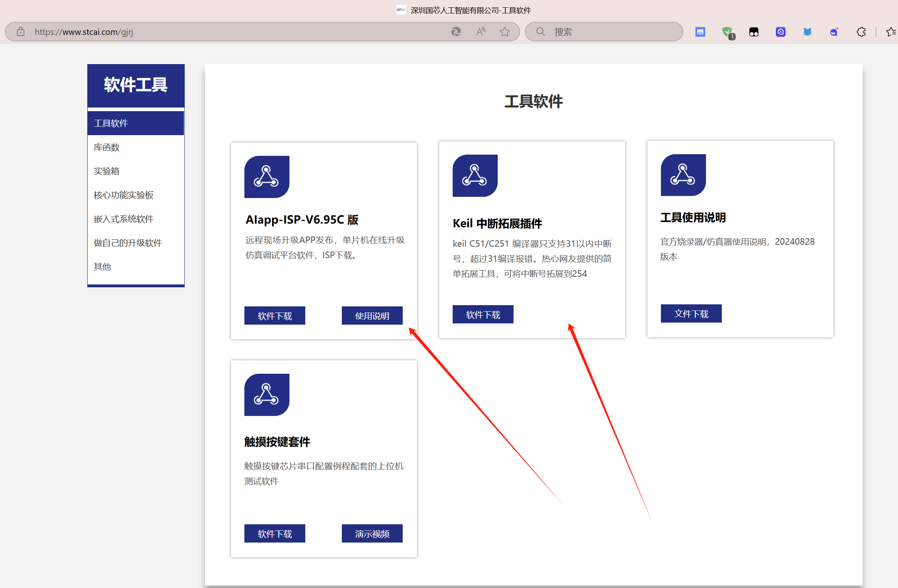Image resolution: width=898 pixels, height=588 pixels.
Task: Select 工具软件 in the sidebar menu
Action: 136,123
